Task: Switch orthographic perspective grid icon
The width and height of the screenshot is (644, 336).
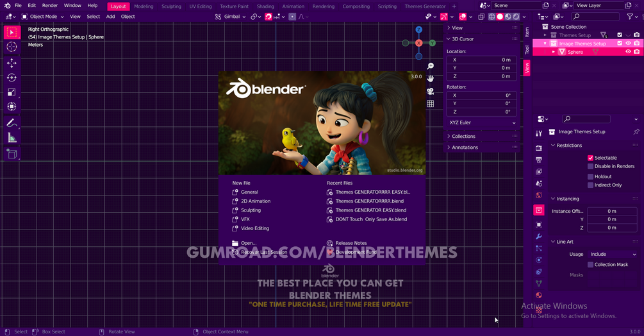Action: (431, 103)
